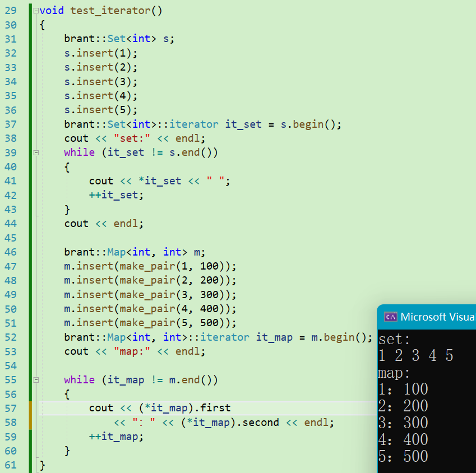Click the s.insert(3); statement
This screenshot has width=476, height=473.
tap(101, 82)
